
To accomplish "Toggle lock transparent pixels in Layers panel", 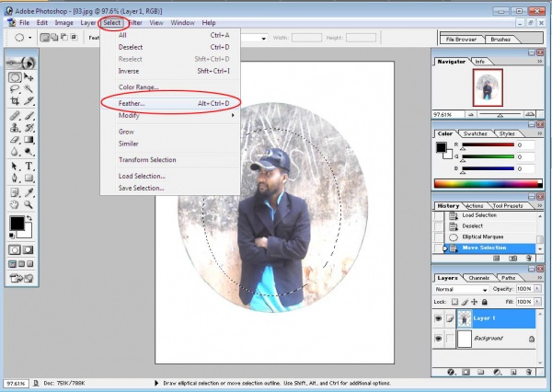I will coord(455,301).
